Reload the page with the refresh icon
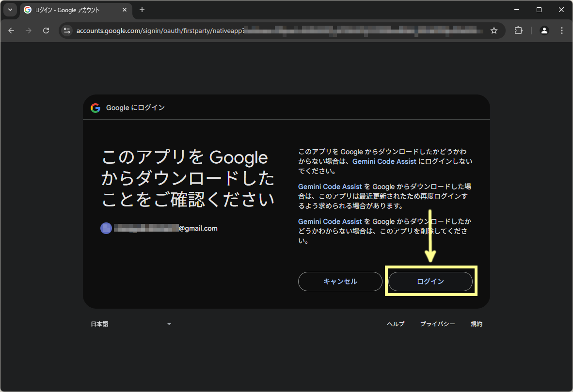The height and width of the screenshot is (392, 573). point(46,30)
